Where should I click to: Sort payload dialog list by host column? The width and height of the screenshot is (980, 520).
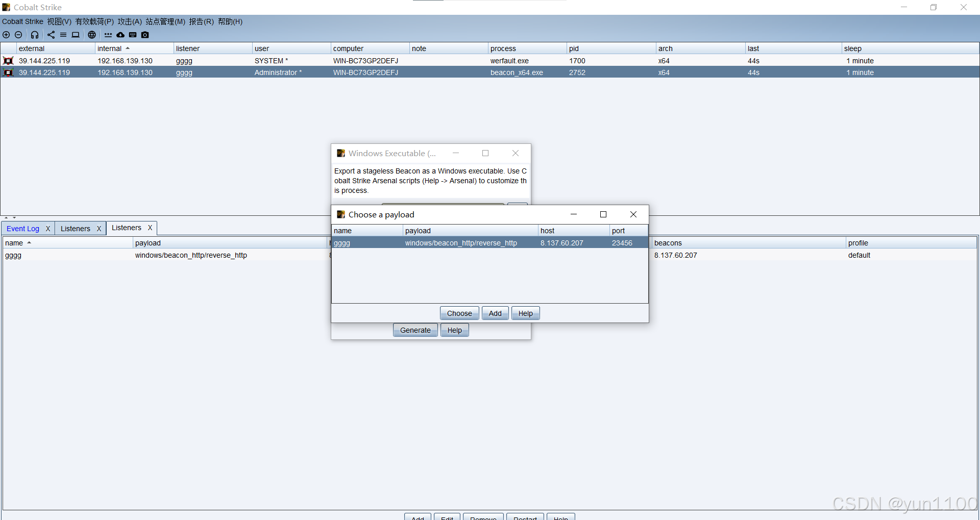(574, 231)
